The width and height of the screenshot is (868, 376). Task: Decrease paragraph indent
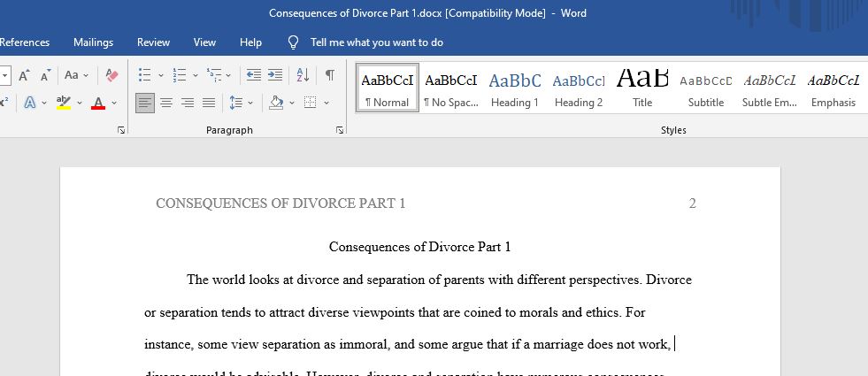pyautogui.click(x=254, y=74)
